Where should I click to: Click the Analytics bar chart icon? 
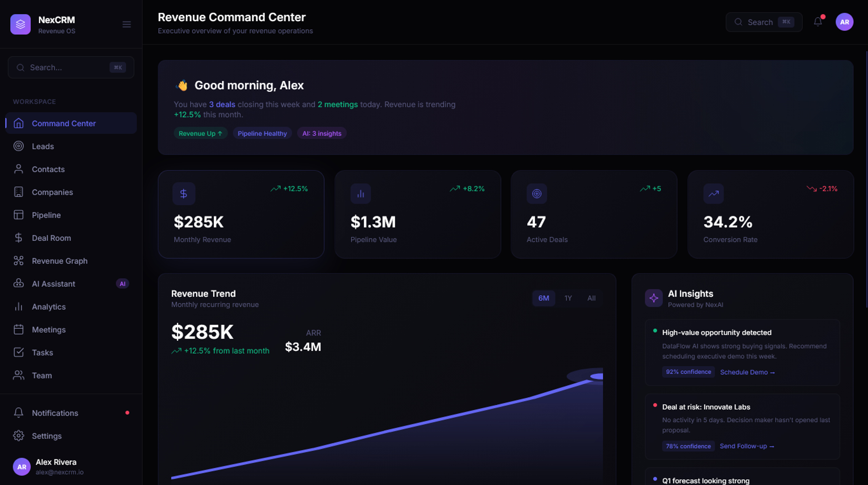pos(19,306)
